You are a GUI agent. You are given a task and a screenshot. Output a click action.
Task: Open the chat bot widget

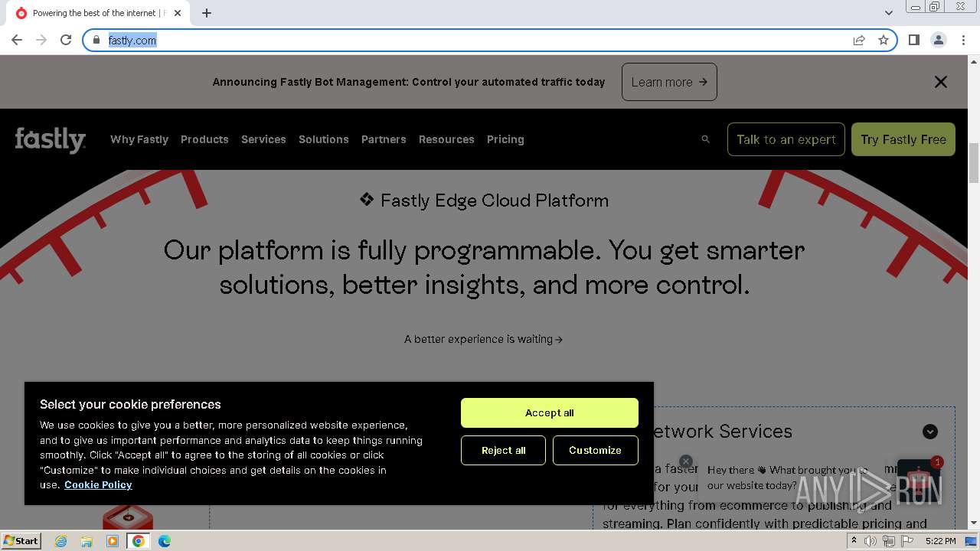[x=919, y=481]
